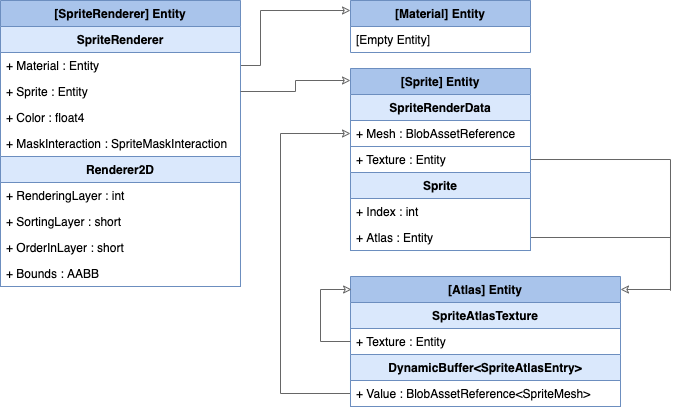Click the DynamicBuffer<SpriteAtlasEntry> section title
Screen dimensions: 679x410
point(485,368)
